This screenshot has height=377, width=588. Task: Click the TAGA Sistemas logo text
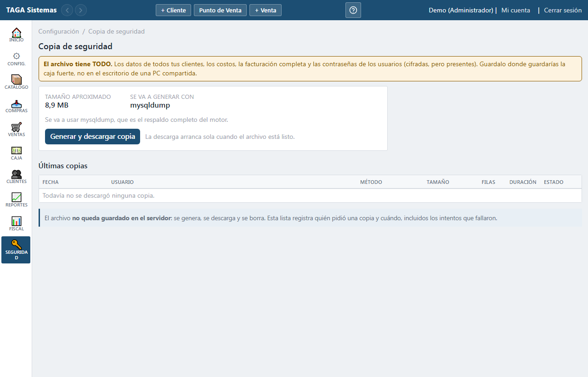click(31, 10)
